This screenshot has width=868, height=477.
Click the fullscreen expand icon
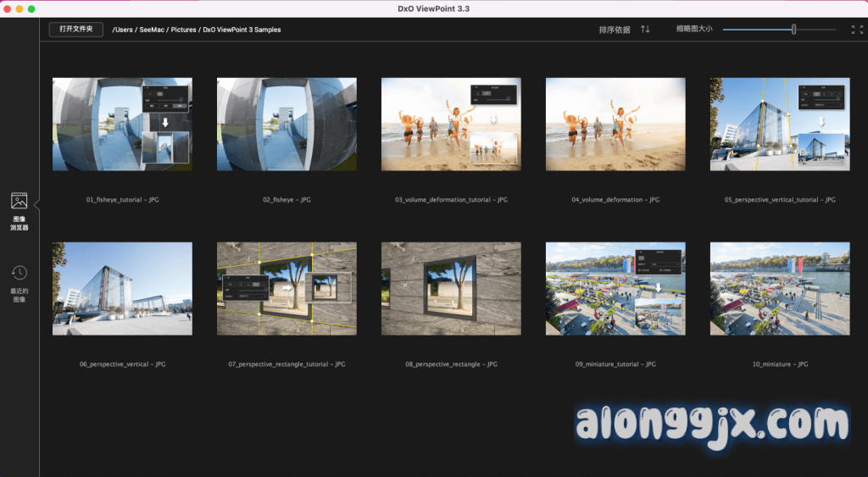point(856,30)
